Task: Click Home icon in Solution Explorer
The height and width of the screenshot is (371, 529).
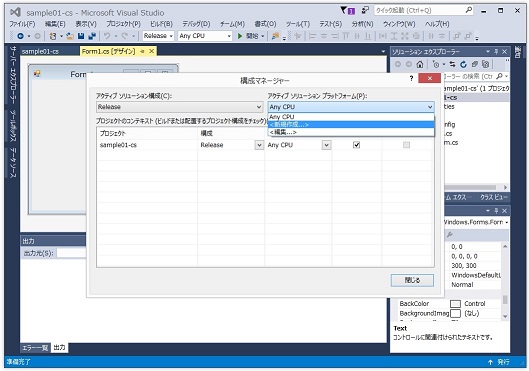Action: (x=420, y=64)
